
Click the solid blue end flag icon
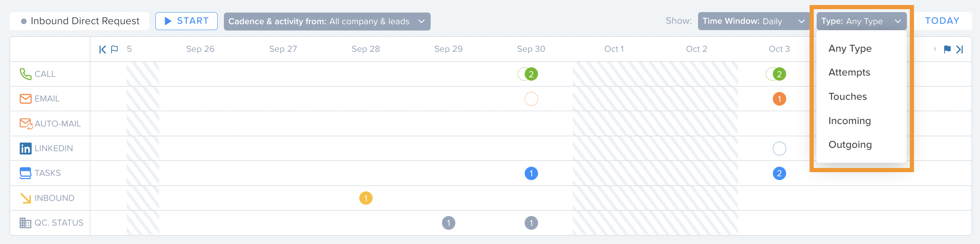[x=947, y=49]
